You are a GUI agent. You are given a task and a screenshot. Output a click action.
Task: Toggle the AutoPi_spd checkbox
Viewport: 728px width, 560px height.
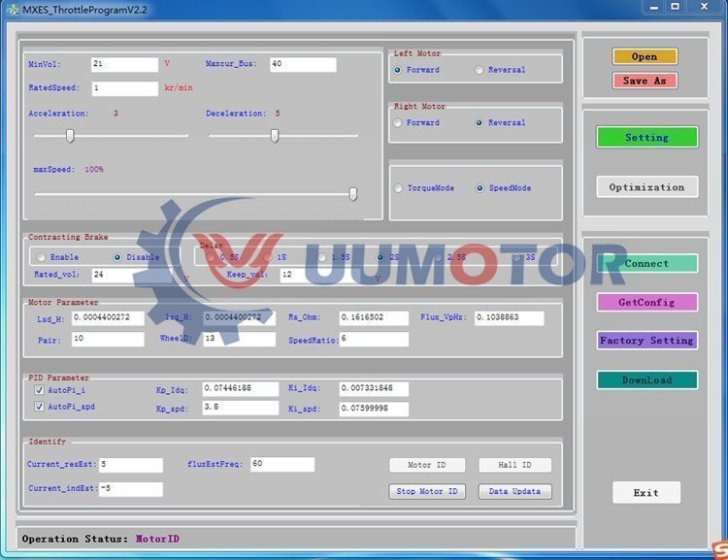[x=39, y=407]
